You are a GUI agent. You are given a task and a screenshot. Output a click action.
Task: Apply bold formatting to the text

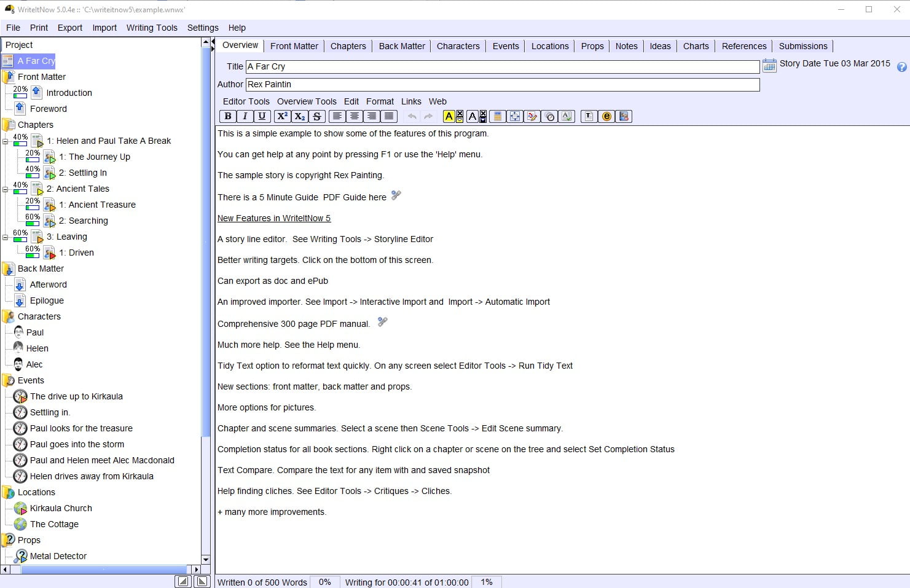(228, 116)
